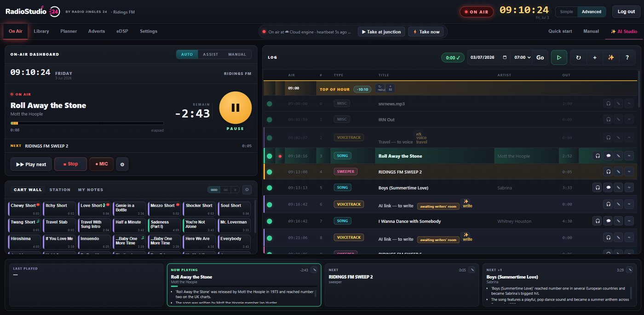Click the 03/07/2026 date input field
This screenshot has width=644, height=315.
(x=489, y=57)
